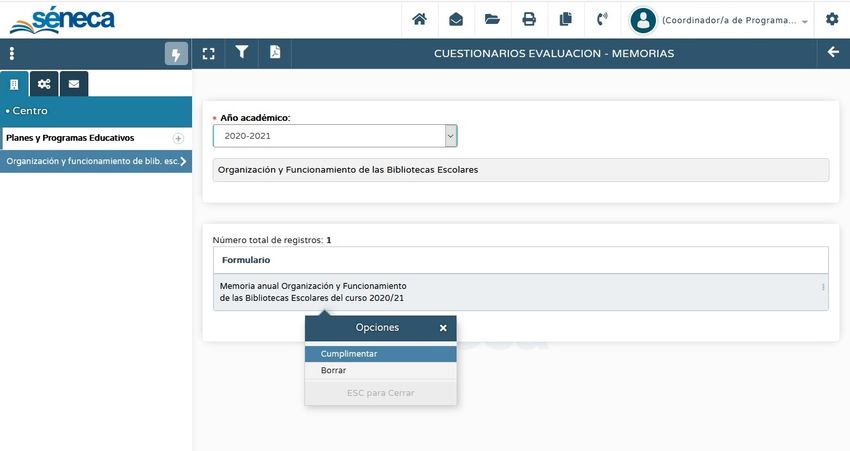850x451 pixels.
Task: Toggle fullscreen view icon
Action: [x=208, y=54]
